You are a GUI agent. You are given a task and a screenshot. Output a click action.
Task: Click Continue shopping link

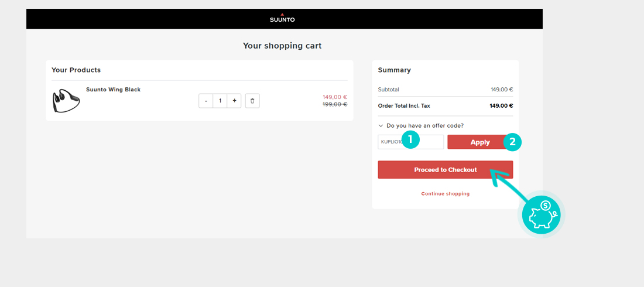click(445, 194)
